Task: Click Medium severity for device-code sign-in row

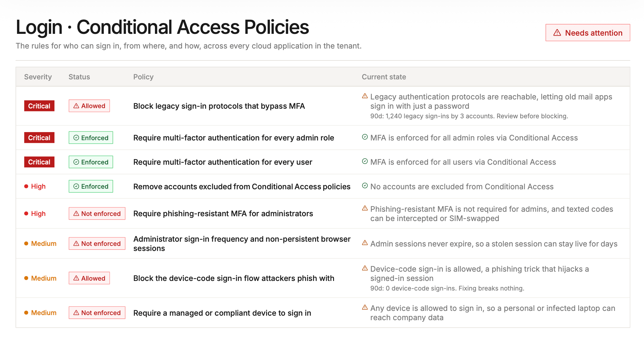Action: point(40,278)
